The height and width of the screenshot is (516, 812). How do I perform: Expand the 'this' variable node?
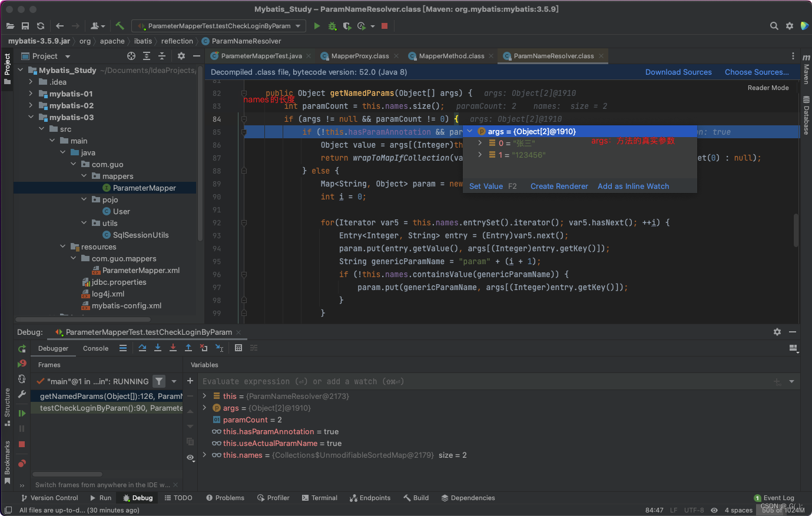pos(204,396)
